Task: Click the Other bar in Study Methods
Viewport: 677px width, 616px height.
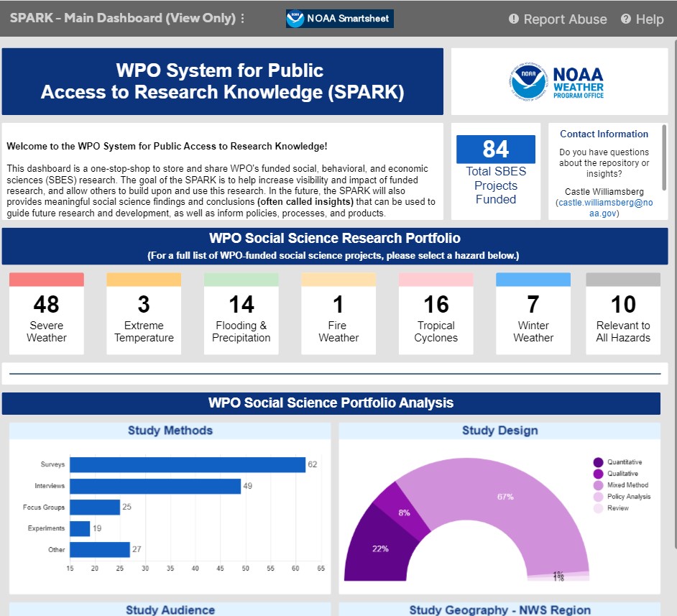Action: coord(100,550)
